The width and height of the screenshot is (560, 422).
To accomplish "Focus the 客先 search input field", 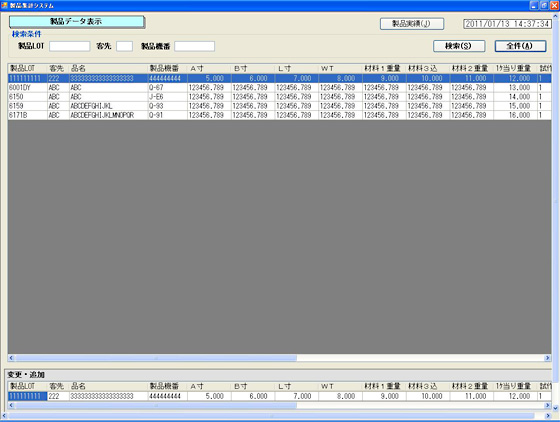I will [124, 46].
